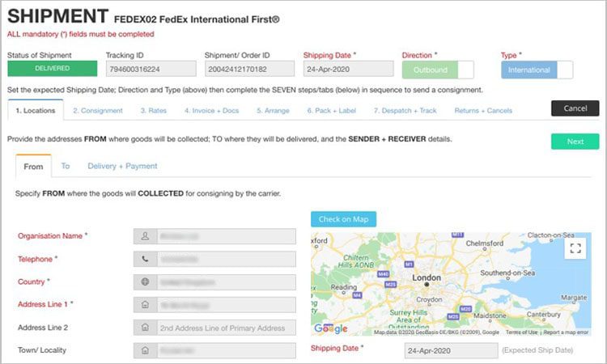
Task: Click the Check on Map button
Action: pyautogui.click(x=343, y=219)
